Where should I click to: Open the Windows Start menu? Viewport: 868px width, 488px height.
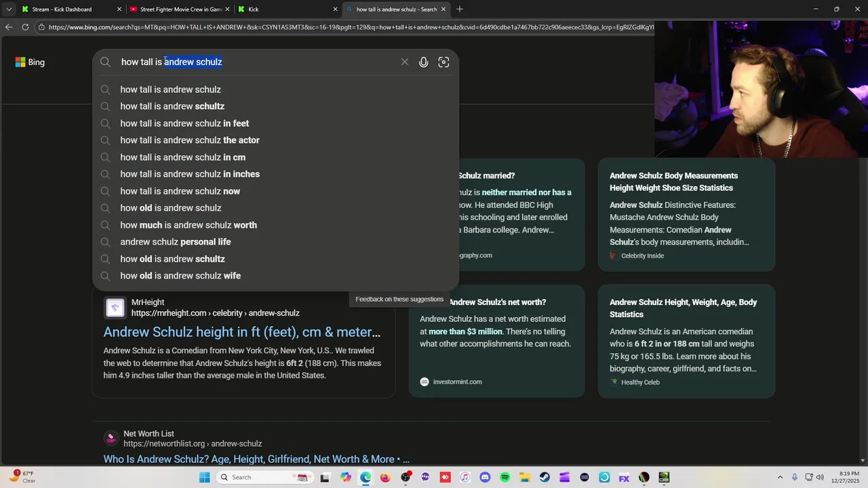click(205, 477)
